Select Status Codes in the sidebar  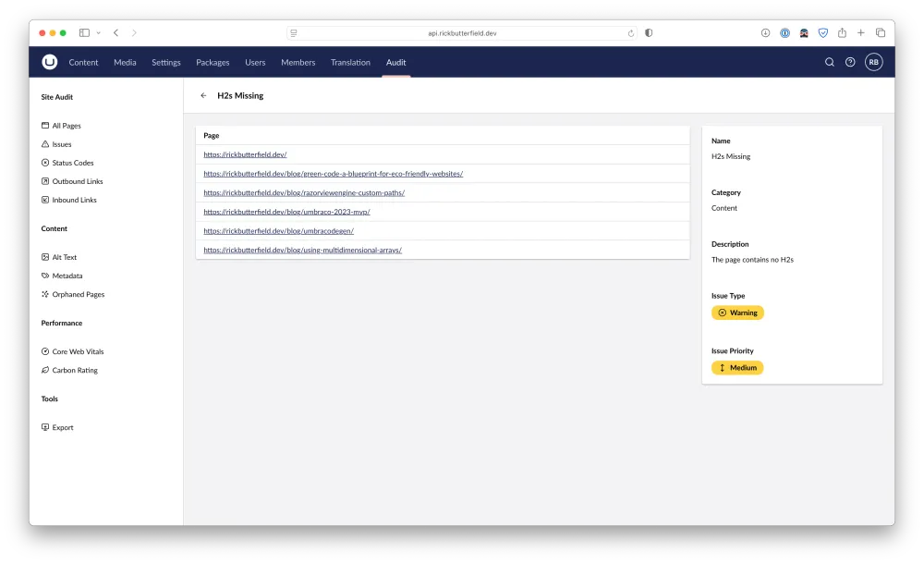coord(72,163)
